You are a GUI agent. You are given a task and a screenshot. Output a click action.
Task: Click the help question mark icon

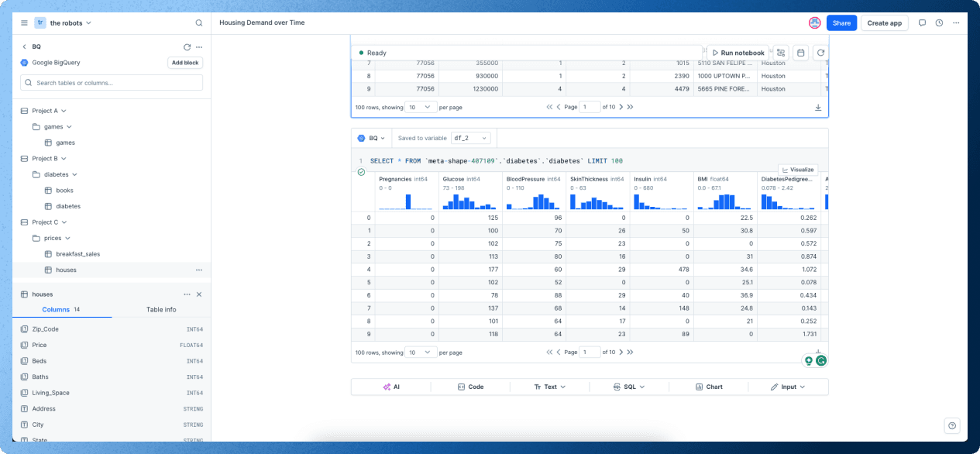click(x=952, y=425)
